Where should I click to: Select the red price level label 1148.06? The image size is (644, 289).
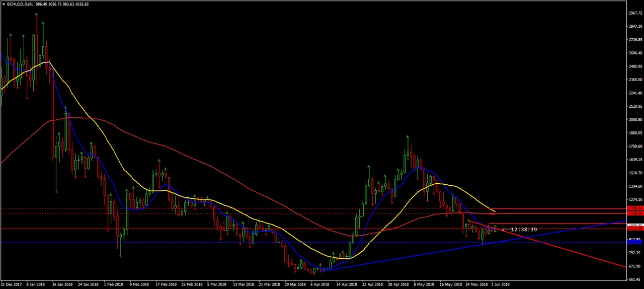click(x=634, y=213)
